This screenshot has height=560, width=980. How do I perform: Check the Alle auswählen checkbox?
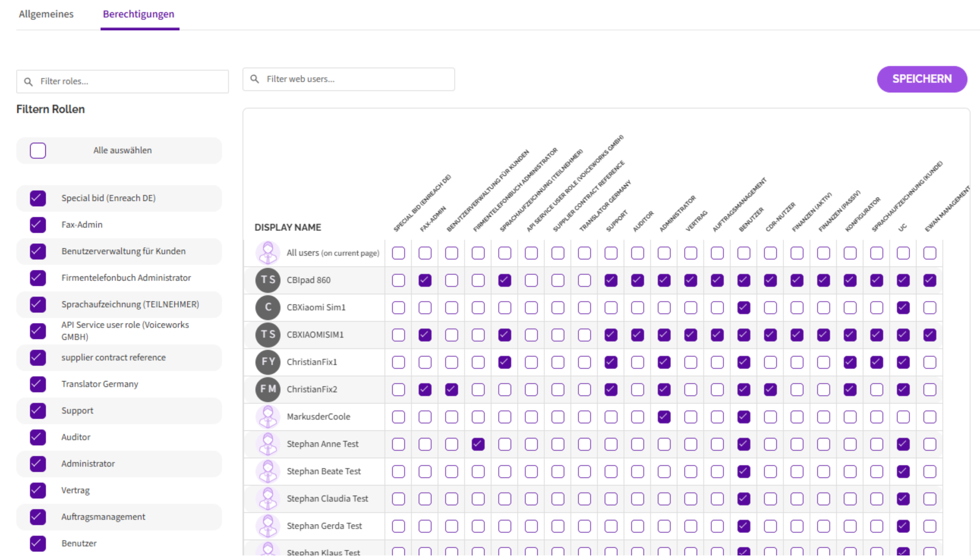coord(38,150)
